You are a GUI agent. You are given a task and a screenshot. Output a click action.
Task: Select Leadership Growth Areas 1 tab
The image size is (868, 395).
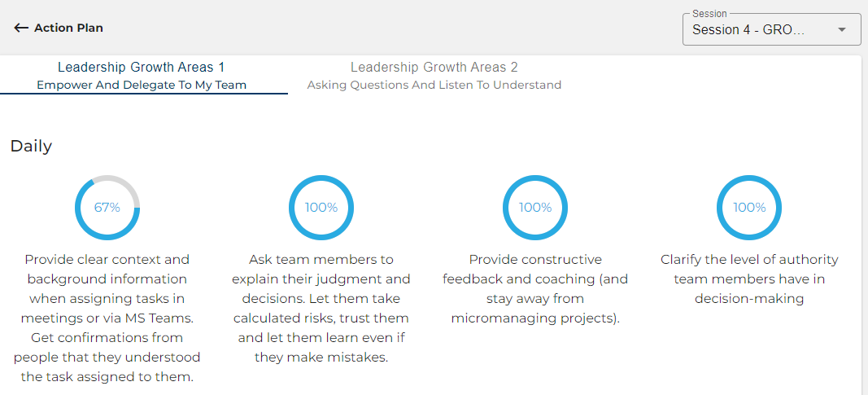tap(142, 76)
